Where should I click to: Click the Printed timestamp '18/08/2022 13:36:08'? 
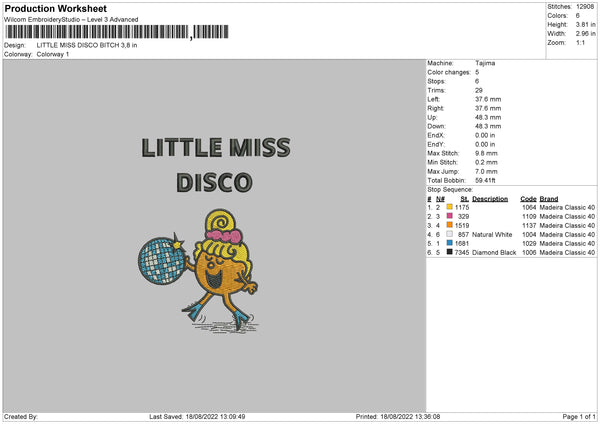coord(410,416)
